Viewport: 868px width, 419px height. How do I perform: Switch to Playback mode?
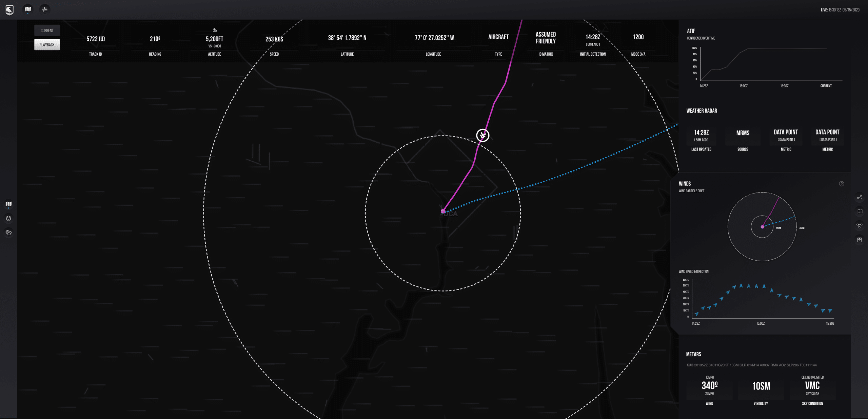coord(47,45)
